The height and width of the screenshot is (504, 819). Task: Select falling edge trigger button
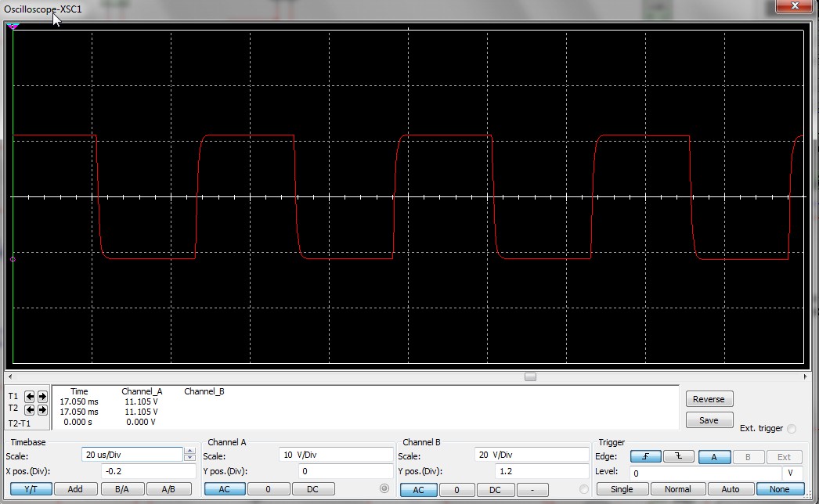click(679, 456)
